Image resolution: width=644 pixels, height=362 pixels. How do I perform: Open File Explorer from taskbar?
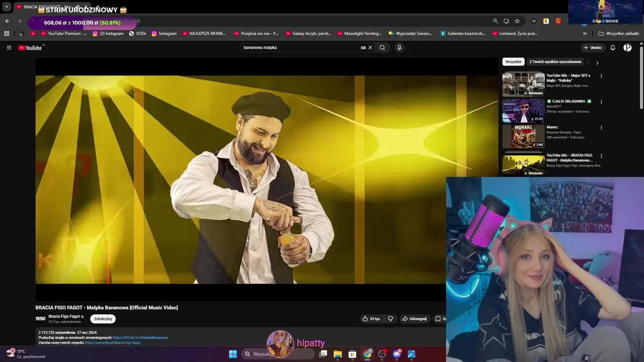pos(338,354)
